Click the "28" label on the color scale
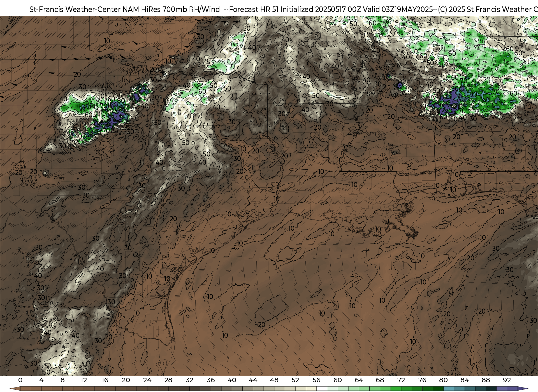 [168, 380]
